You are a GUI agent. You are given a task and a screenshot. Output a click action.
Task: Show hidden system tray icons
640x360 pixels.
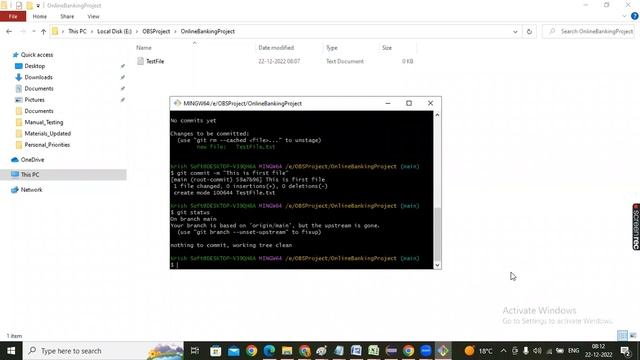pyautogui.click(x=503, y=351)
